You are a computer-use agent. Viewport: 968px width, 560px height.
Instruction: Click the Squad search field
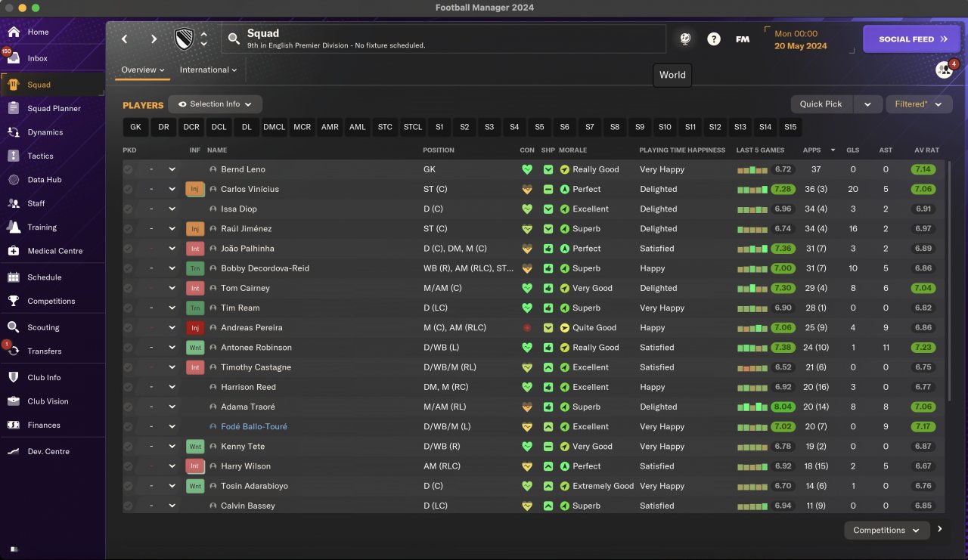(x=443, y=39)
